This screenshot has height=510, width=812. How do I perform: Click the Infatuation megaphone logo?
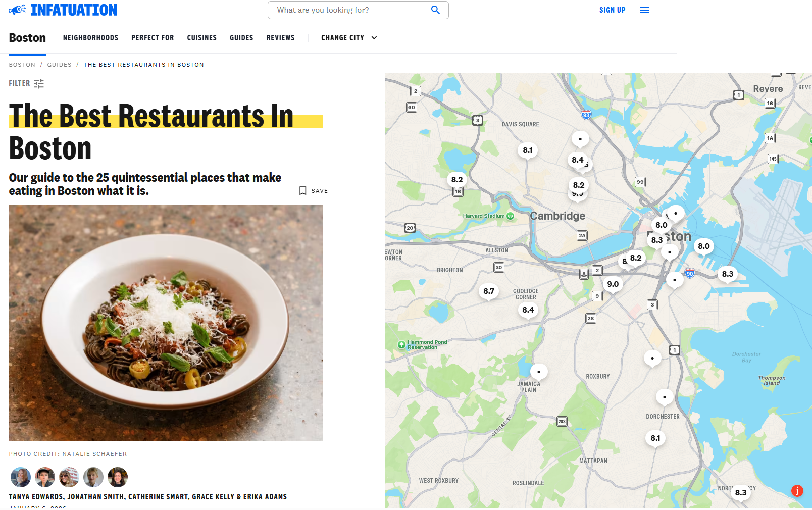(x=17, y=10)
